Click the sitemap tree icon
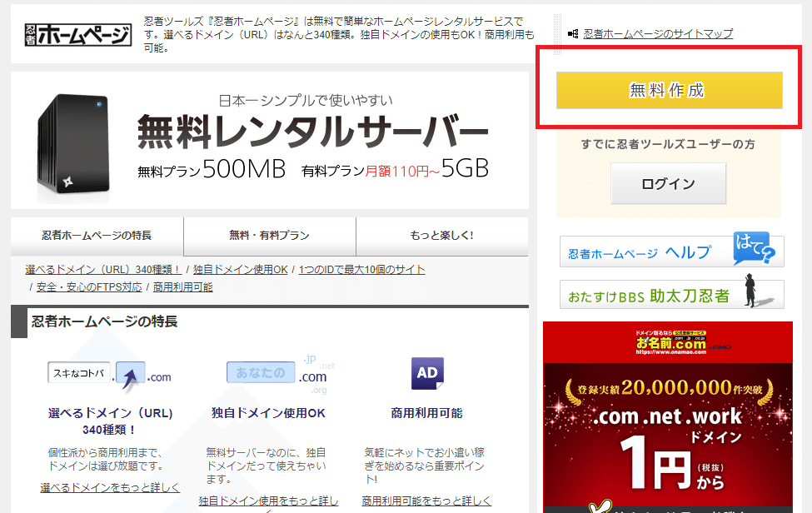The width and height of the screenshot is (812, 513). pyautogui.click(x=573, y=33)
